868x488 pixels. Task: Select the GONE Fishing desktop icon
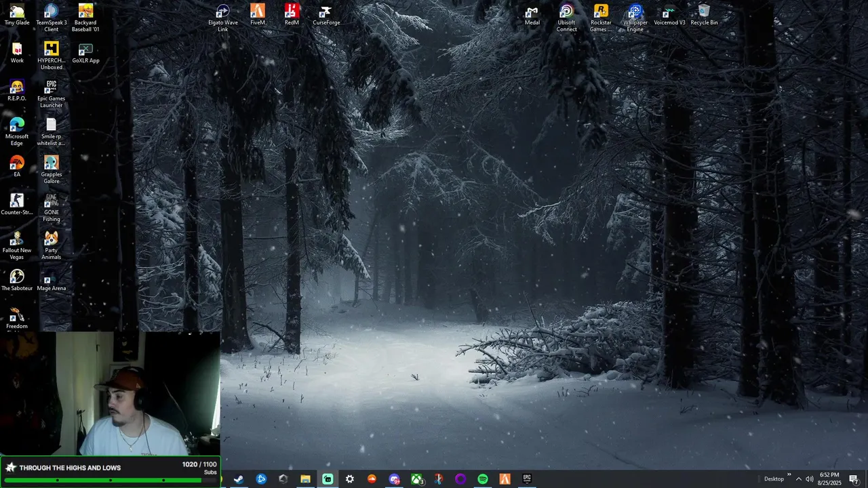[52, 207]
